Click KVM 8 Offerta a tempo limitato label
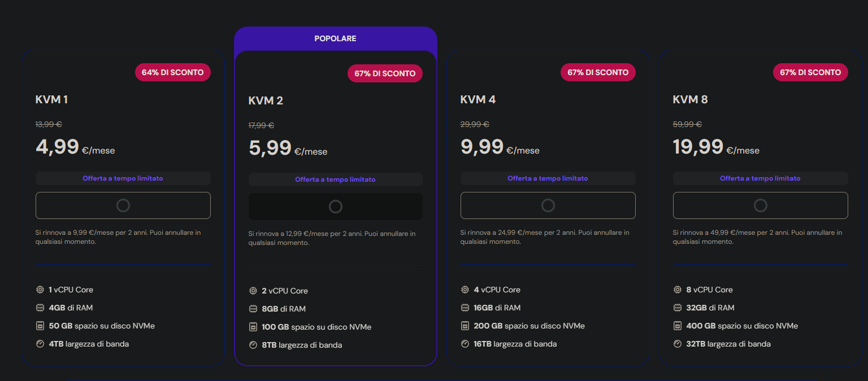The width and height of the screenshot is (868, 381). 760,178
